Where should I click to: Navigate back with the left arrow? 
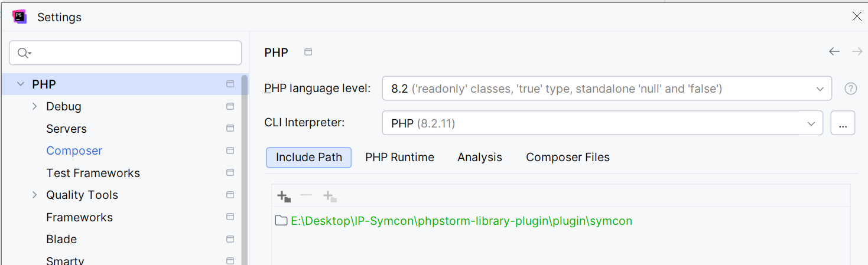pos(834,52)
